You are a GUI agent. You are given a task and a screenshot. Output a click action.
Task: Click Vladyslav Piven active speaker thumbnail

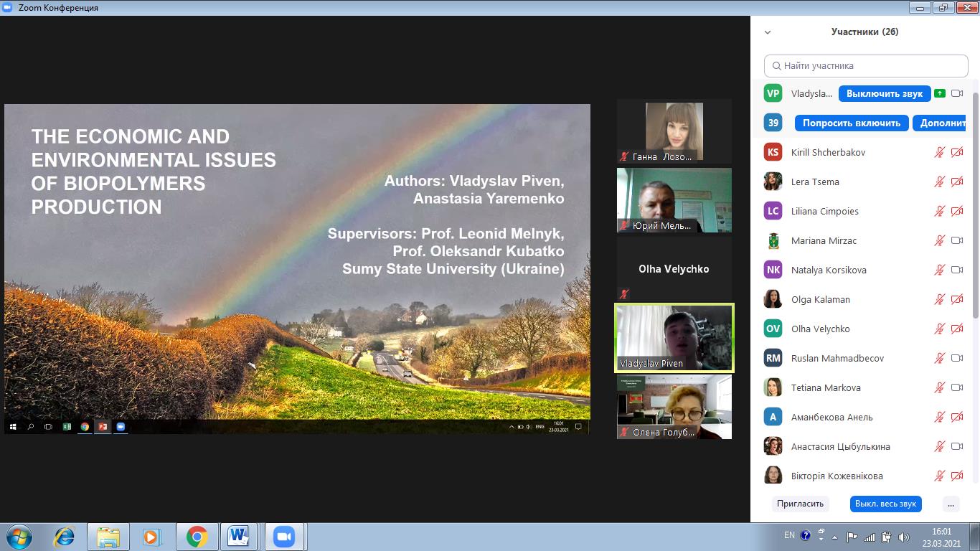[x=674, y=338]
